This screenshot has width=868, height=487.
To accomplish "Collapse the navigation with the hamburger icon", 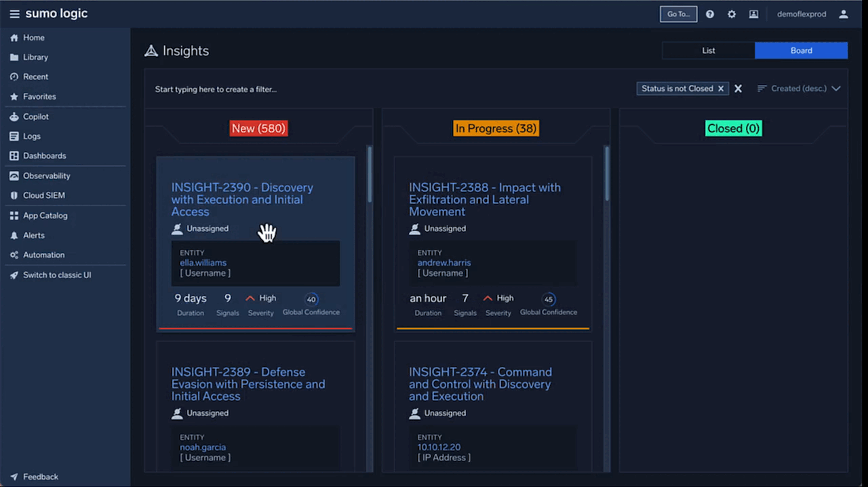I will click(14, 14).
